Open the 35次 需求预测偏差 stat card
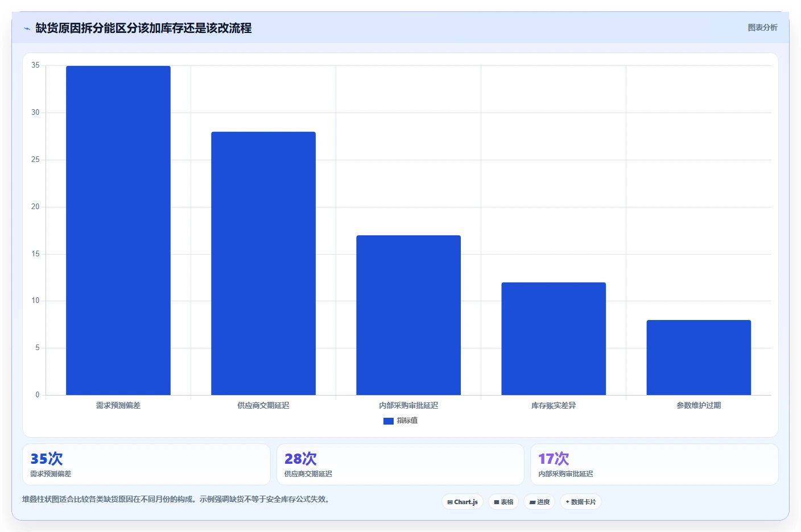The height and width of the screenshot is (532, 801). 146,464
